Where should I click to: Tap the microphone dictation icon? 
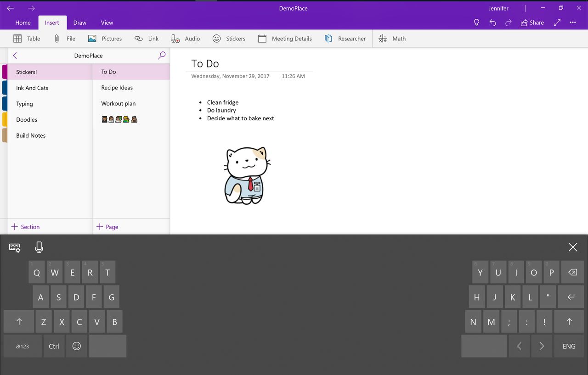(39, 247)
